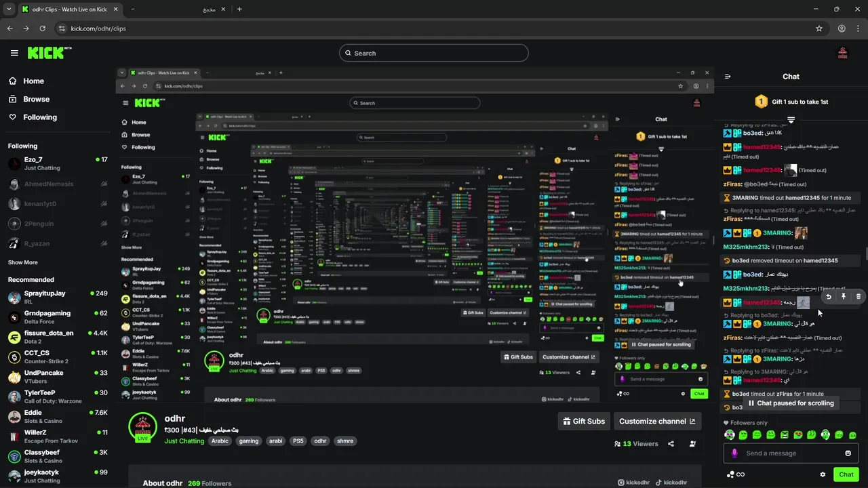Focus the Kick Search field
This screenshot has width=868, height=488.
434,53
